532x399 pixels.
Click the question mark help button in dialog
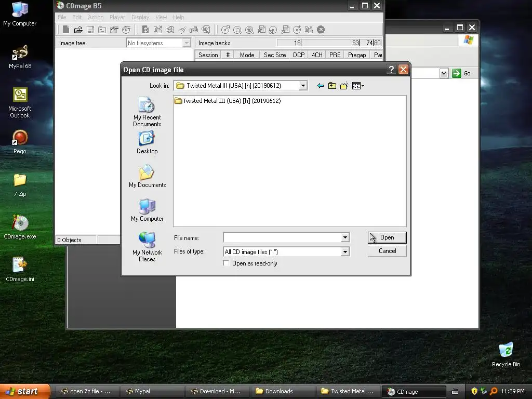391,70
